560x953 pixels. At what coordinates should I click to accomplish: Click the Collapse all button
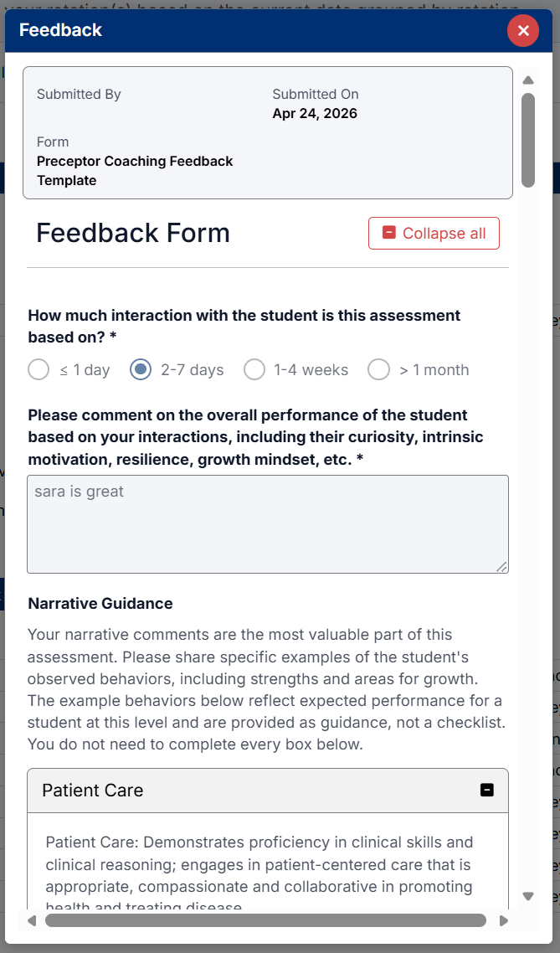pos(434,233)
